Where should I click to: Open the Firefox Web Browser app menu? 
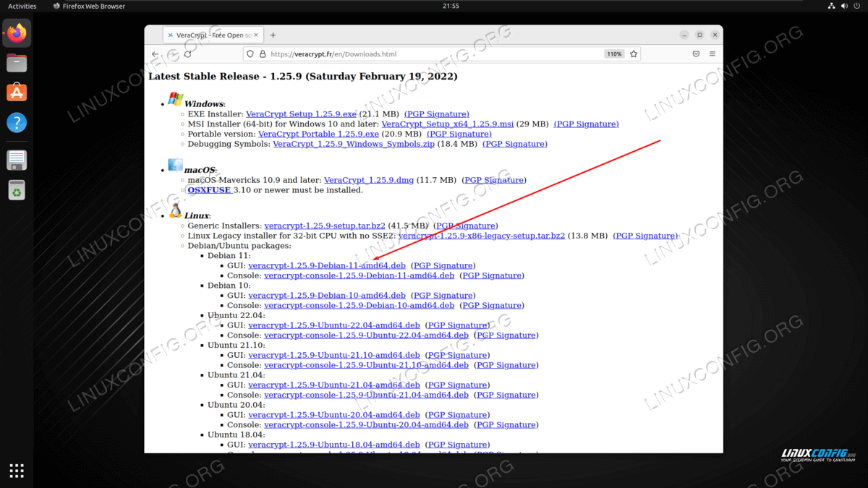tap(90, 6)
